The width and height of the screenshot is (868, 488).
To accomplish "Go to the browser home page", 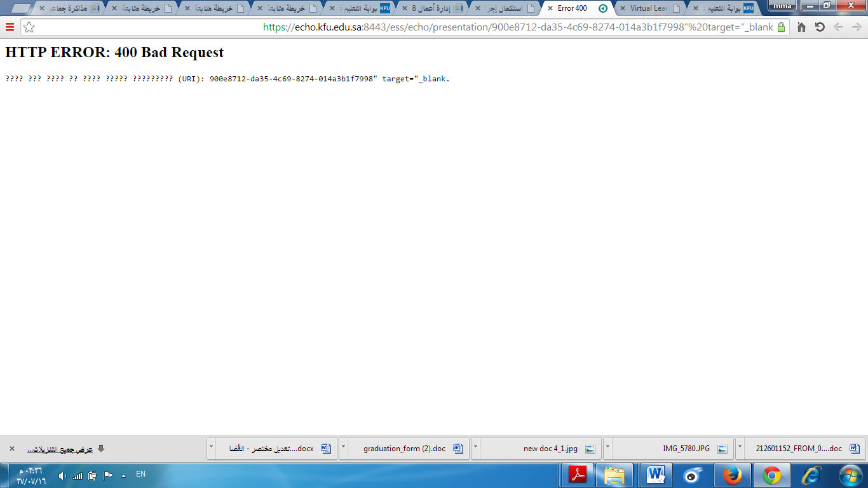I will pyautogui.click(x=801, y=27).
